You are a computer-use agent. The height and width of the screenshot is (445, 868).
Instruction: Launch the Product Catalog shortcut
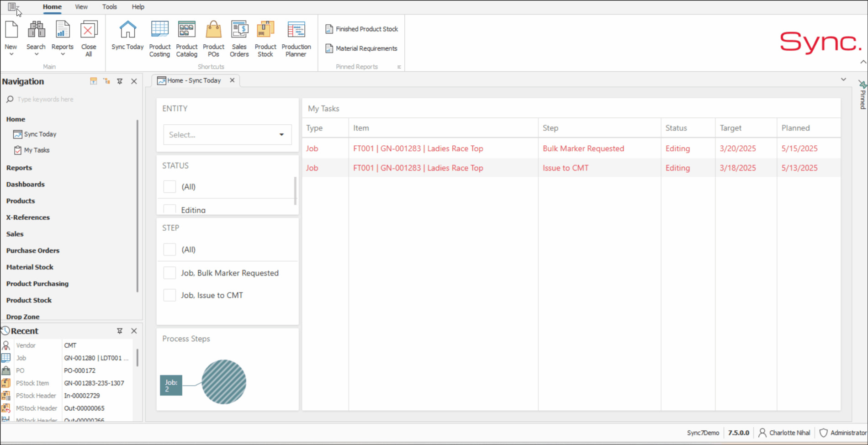point(186,39)
